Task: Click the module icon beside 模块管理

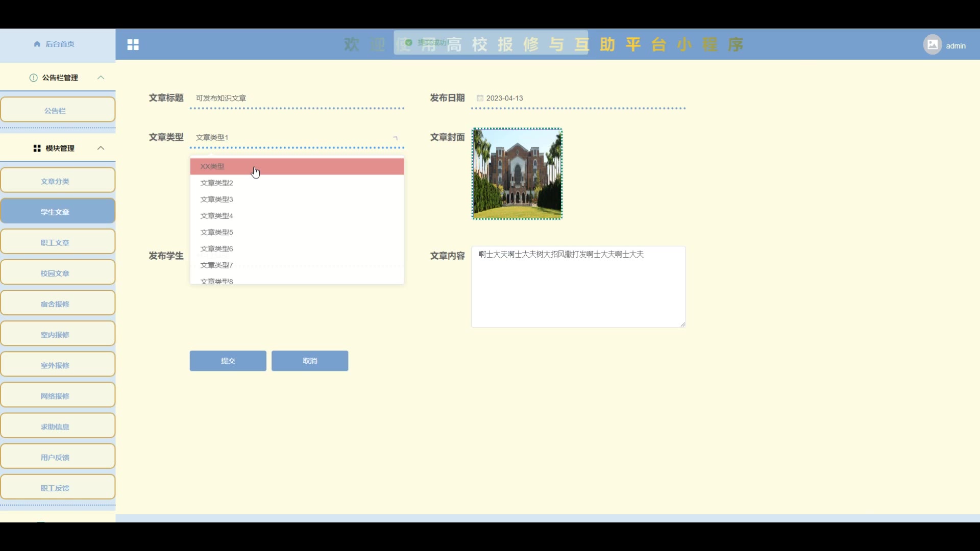Action: 37,148
